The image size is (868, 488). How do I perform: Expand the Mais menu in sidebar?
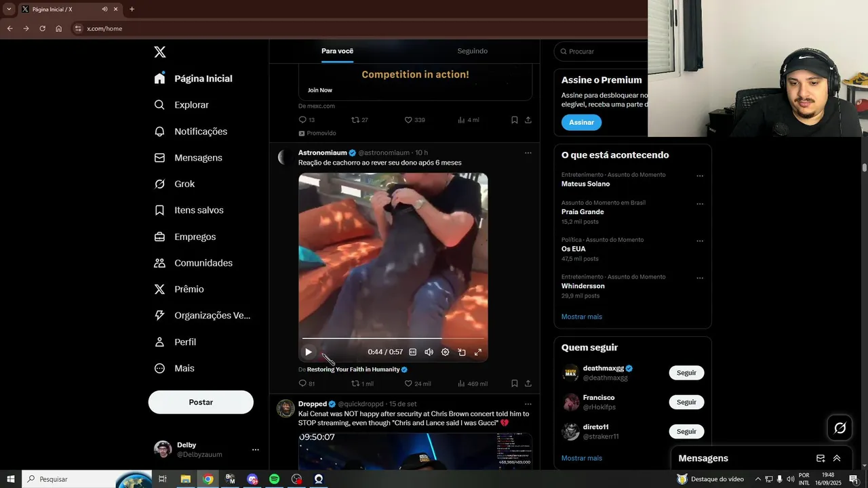(174, 369)
